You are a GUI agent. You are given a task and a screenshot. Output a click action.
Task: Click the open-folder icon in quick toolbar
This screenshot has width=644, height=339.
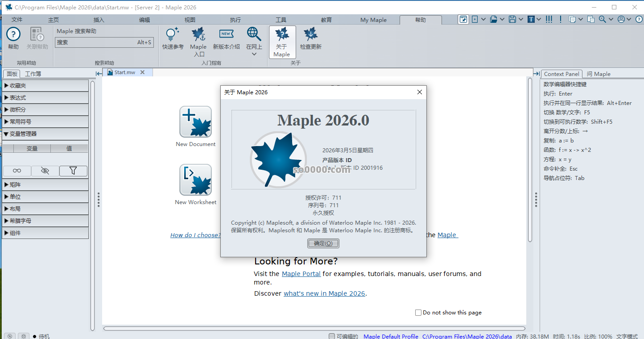pyautogui.click(x=494, y=19)
